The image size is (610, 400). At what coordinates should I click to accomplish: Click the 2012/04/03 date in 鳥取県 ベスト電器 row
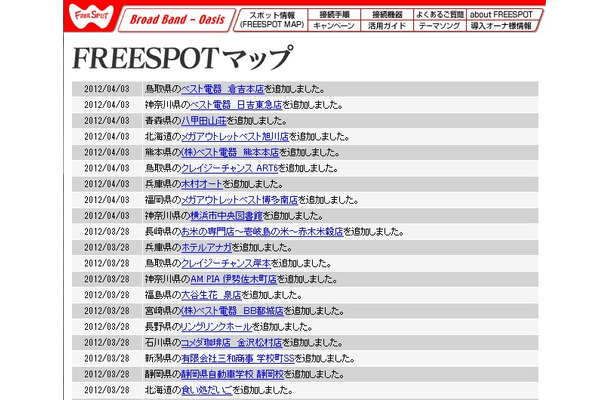coord(107,89)
